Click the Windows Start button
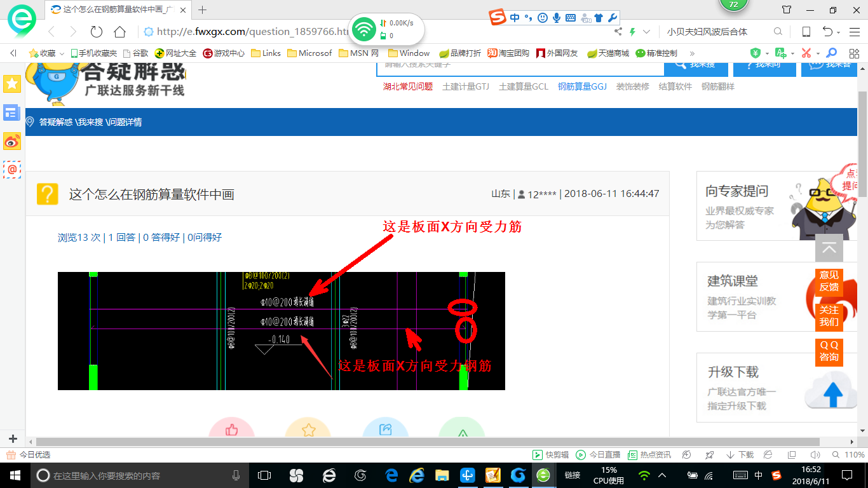 (14, 475)
